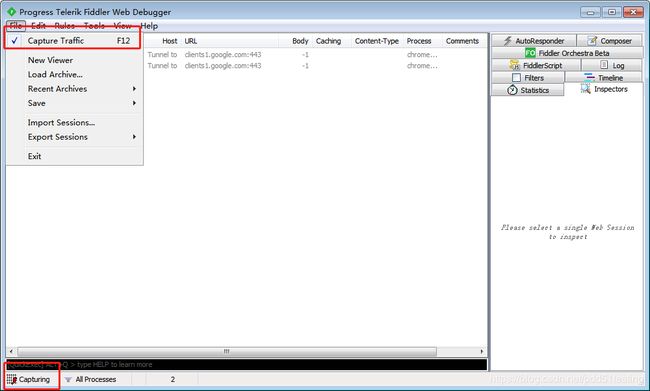Open the File menu
650x391 pixels.
(16, 26)
